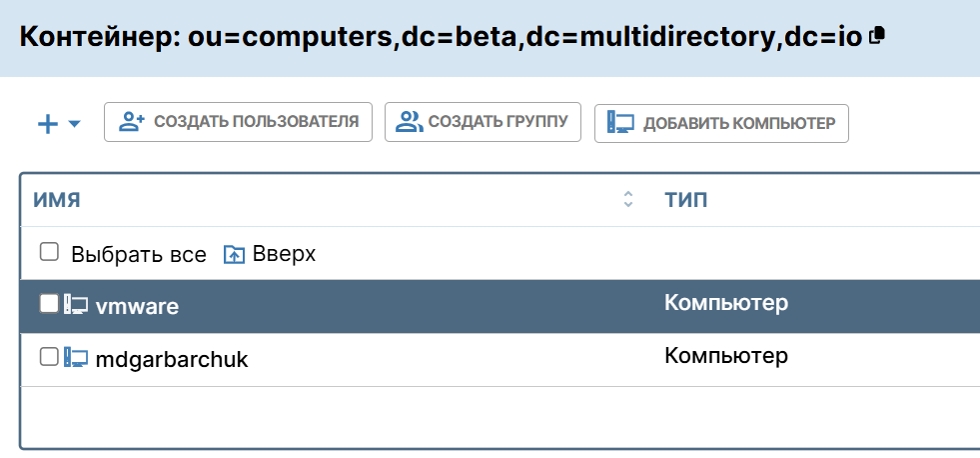Viewport: 980px width, 458px height.
Task: Open the vmware entry name
Action: (137, 307)
